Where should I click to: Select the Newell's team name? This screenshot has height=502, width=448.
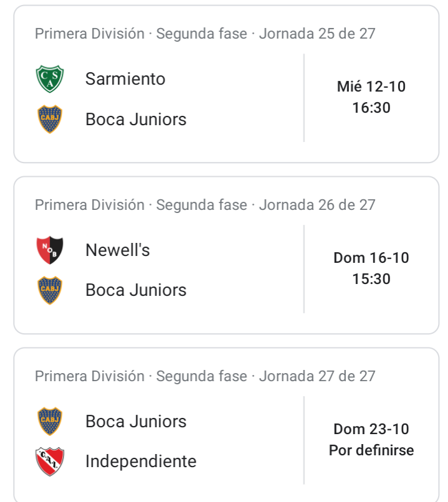[x=118, y=250]
